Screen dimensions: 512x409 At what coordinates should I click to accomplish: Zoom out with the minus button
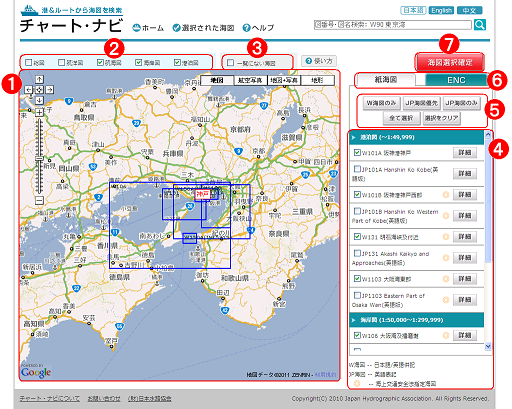click(39, 200)
